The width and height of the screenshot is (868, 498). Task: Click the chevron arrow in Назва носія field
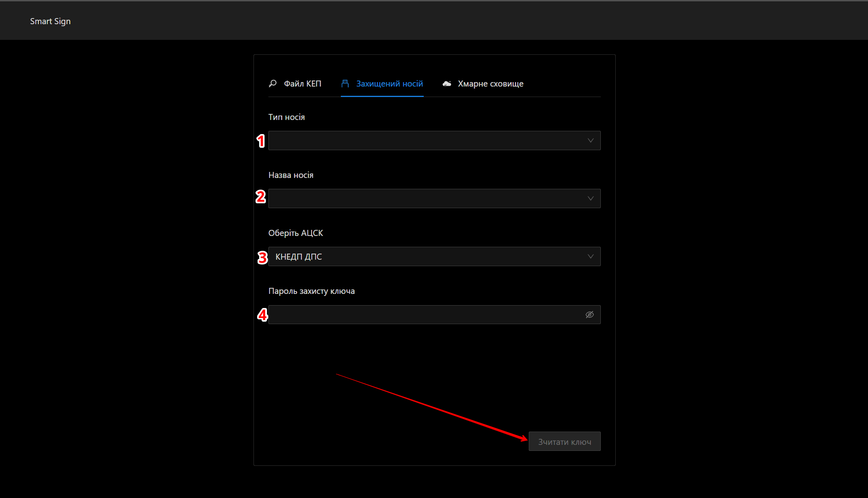(x=590, y=198)
